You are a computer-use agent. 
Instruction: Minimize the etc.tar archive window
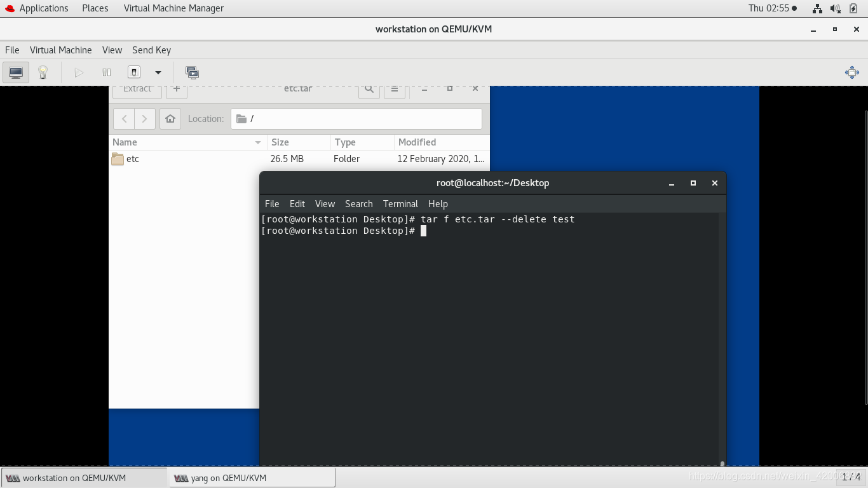424,89
